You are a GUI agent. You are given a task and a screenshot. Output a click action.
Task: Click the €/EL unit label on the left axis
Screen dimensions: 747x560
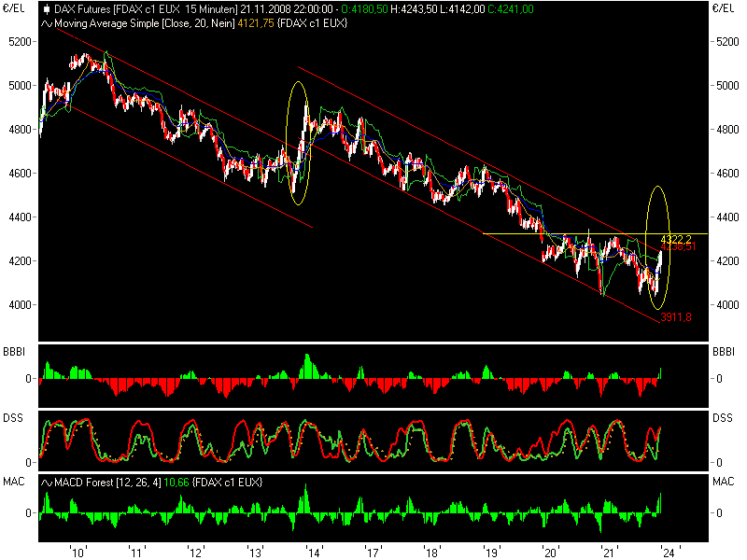click(x=13, y=8)
